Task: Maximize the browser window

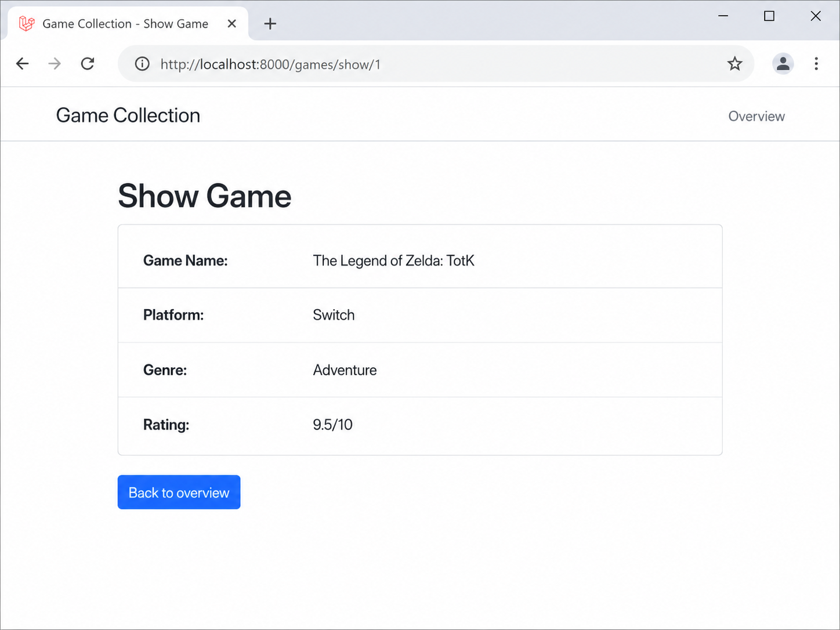Action: click(769, 16)
